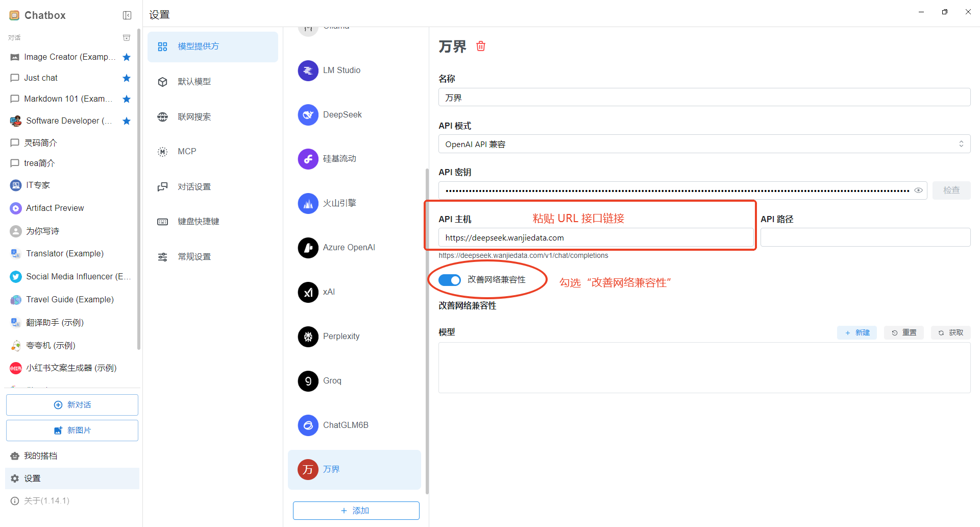Open the Social Media Influencer chat
The width and height of the screenshot is (980, 527).
point(70,276)
